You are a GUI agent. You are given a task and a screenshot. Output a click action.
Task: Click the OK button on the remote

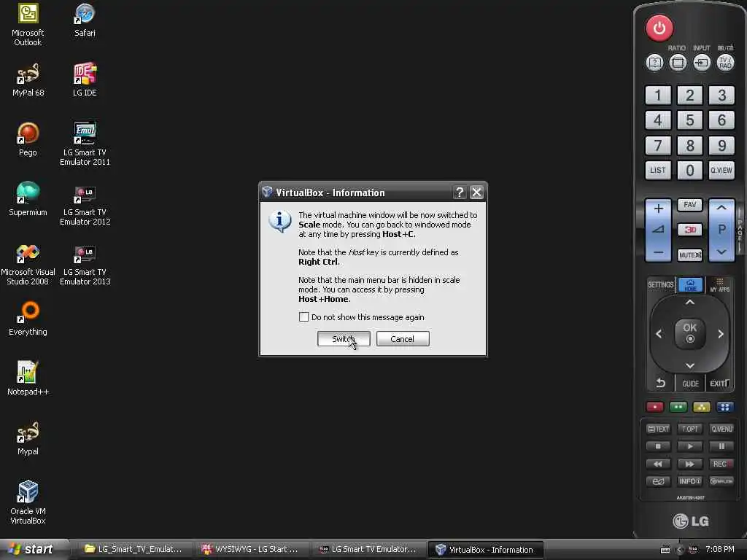click(x=690, y=332)
